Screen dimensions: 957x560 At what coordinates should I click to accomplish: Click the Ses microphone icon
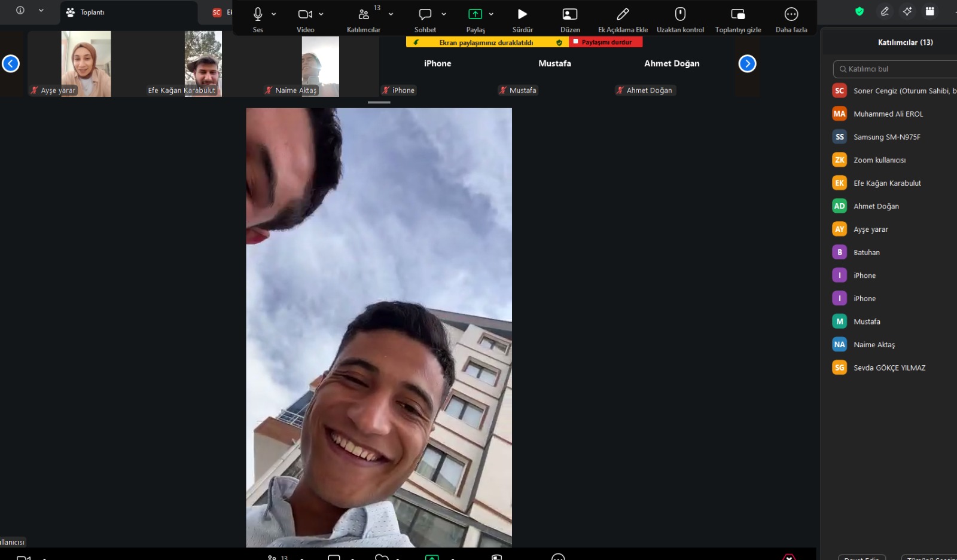coord(258,14)
